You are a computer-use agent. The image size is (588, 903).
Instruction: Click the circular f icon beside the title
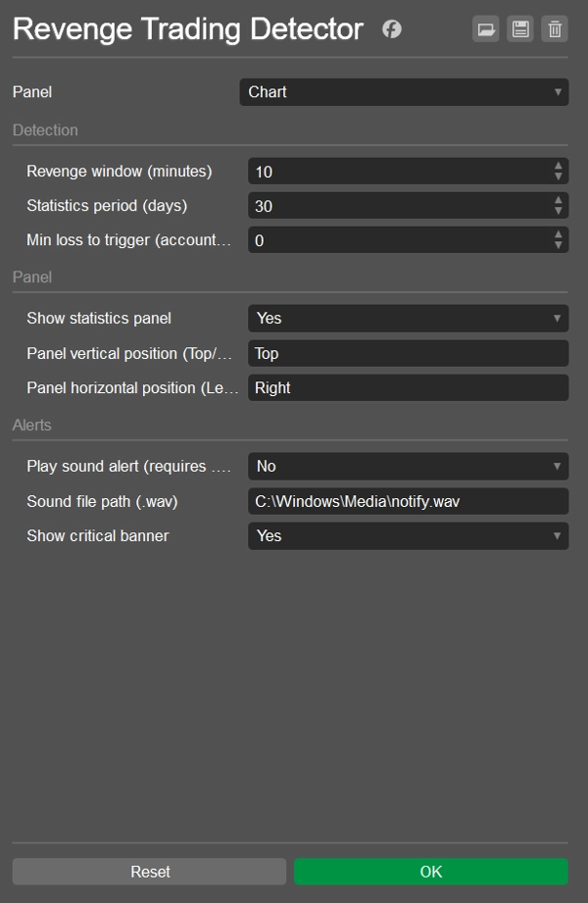coord(391,28)
